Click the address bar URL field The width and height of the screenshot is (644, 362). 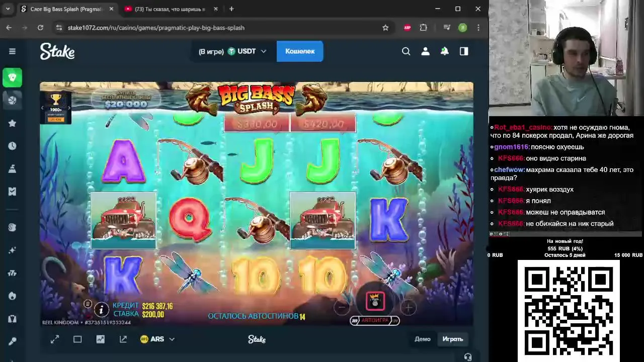point(221,28)
